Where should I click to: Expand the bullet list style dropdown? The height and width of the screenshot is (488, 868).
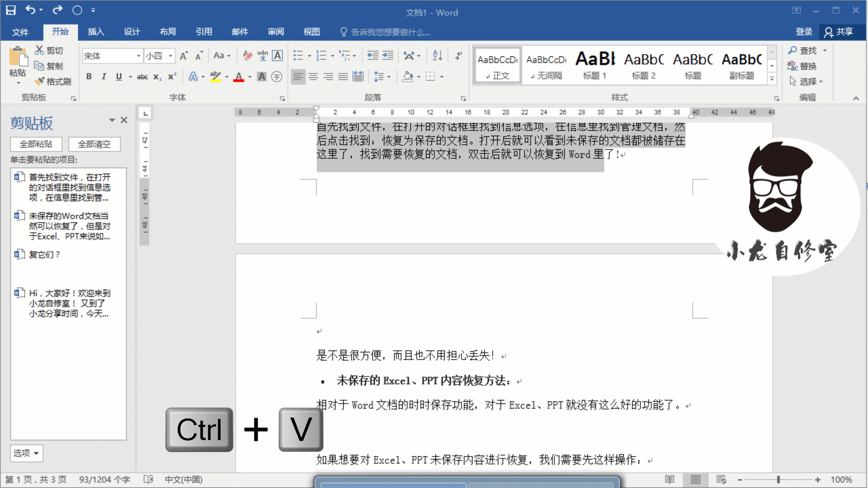tap(309, 56)
